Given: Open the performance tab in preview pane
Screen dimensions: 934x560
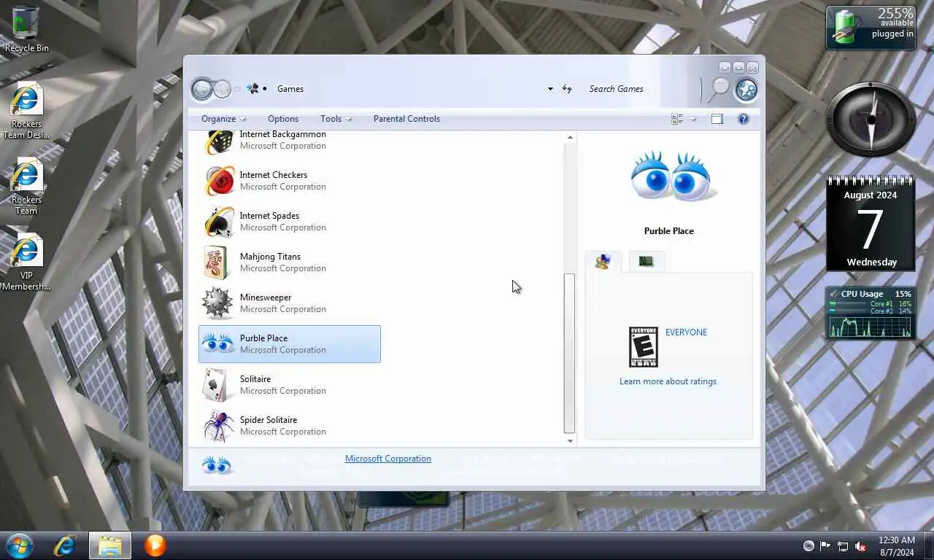Looking at the screenshot, I should pyautogui.click(x=647, y=262).
